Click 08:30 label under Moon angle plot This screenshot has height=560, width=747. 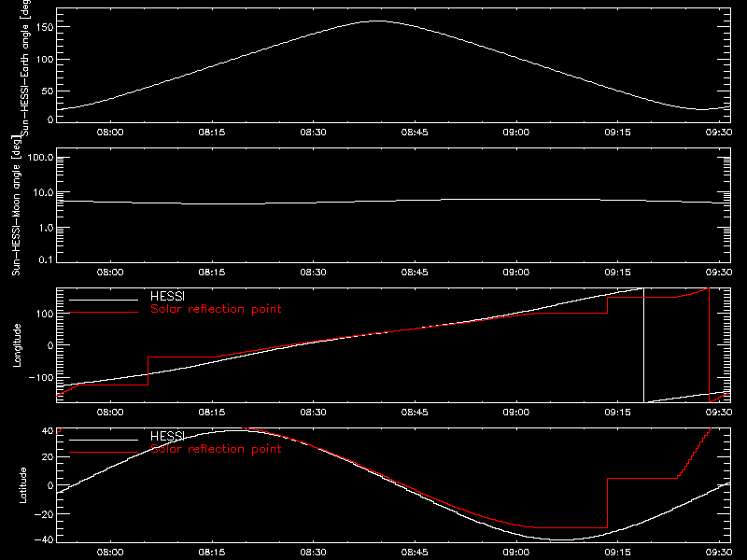click(313, 273)
